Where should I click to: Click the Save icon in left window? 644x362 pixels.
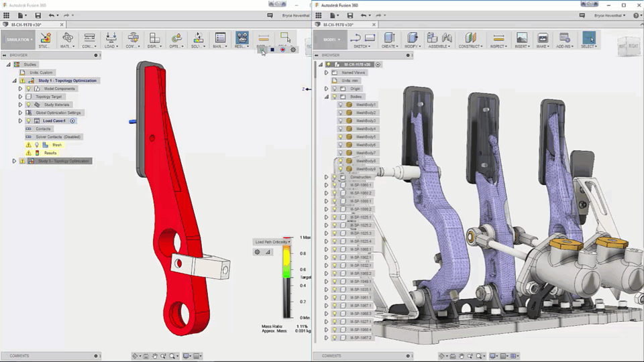point(38,15)
